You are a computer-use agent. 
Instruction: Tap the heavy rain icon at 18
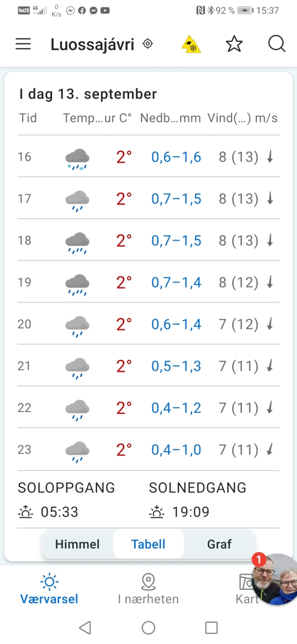point(77,241)
